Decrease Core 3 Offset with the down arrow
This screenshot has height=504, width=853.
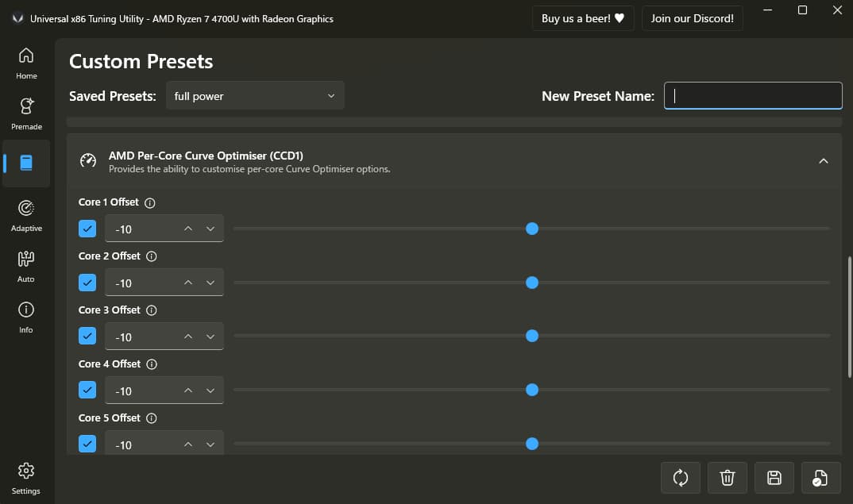(210, 337)
